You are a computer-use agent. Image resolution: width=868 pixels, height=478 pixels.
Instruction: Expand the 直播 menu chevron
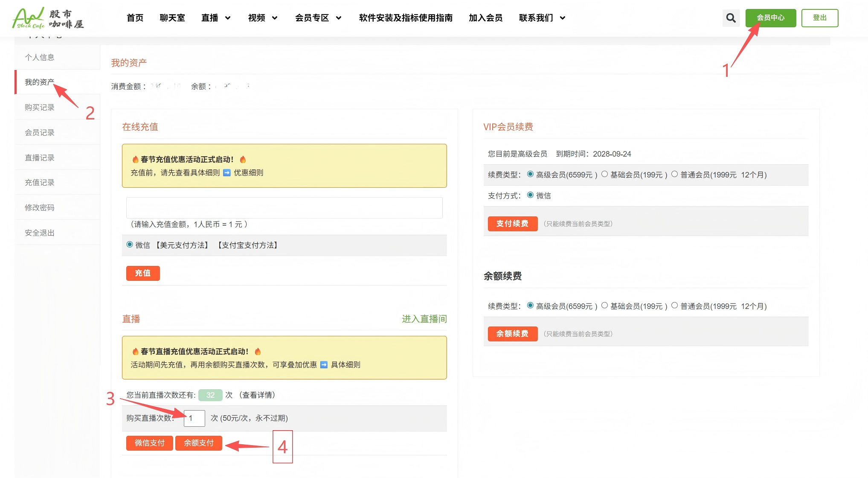click(228, 18)
